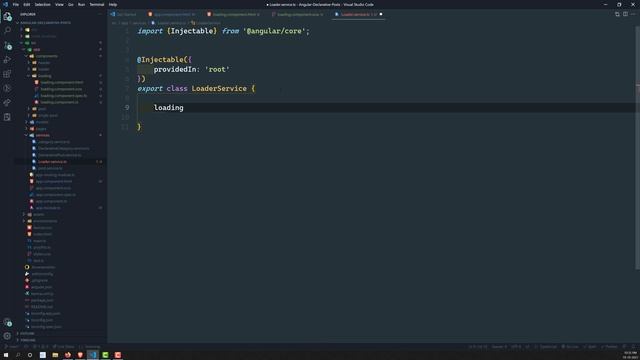Open loading.component.spec.ts in the tree
The width and height of the screenshot is (640, 360).
pos(63,96)
